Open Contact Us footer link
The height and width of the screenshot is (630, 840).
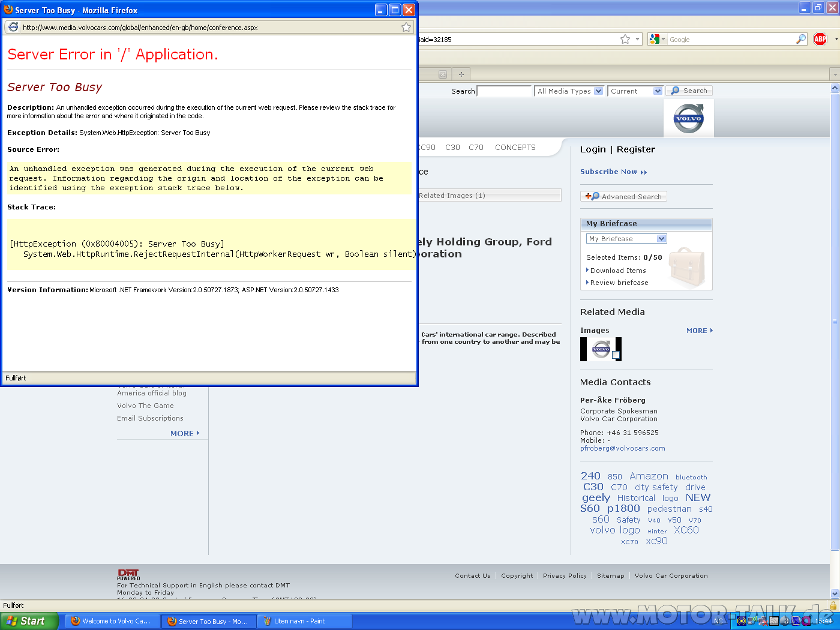click(x=472, y=576)
